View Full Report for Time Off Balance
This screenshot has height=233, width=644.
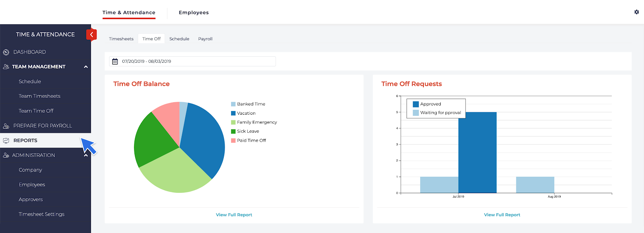234,215
